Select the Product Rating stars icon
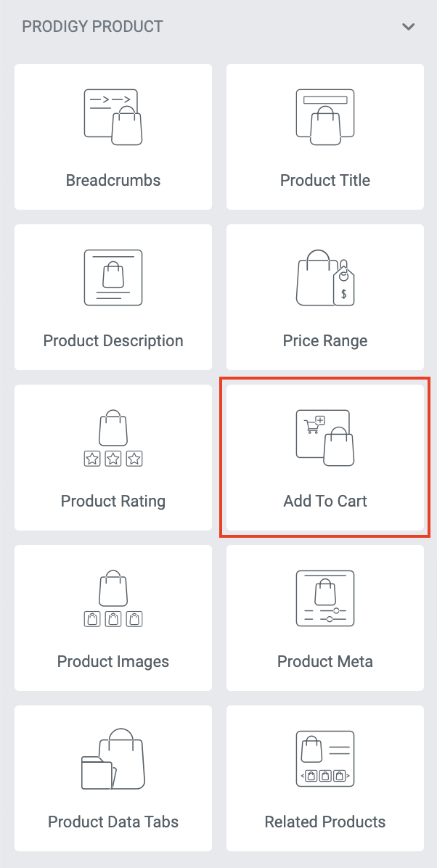Image resolution: width=437 pixels, height=868 pixels. (113, 438)
